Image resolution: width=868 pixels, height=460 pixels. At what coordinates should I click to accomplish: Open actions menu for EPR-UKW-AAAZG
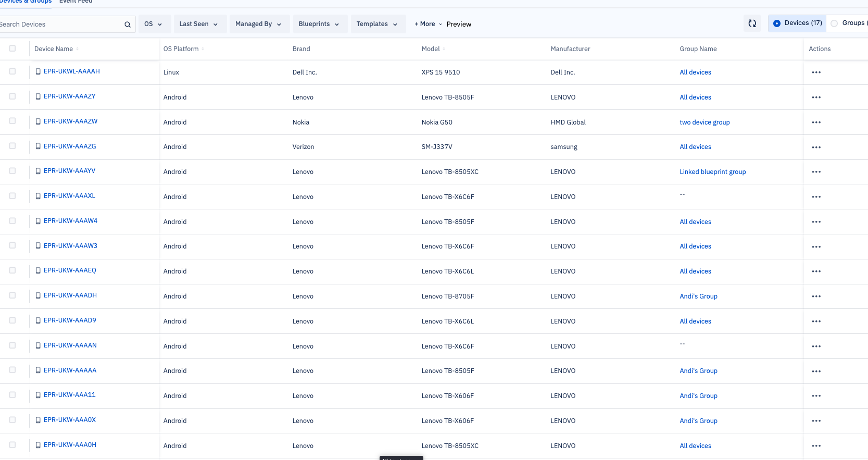pyautogui.click(x=816, y=147)
